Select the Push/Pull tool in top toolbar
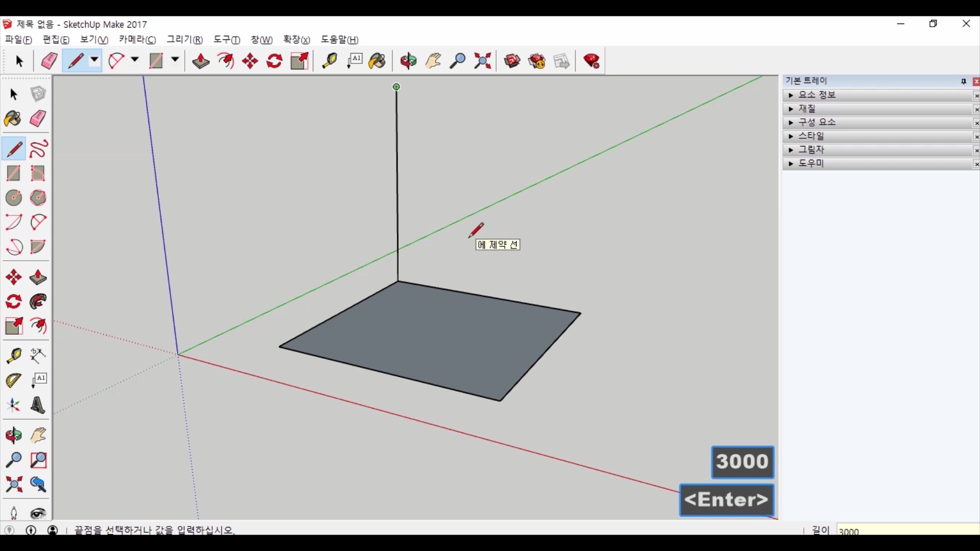980x551 pixels. click(201, 61)
